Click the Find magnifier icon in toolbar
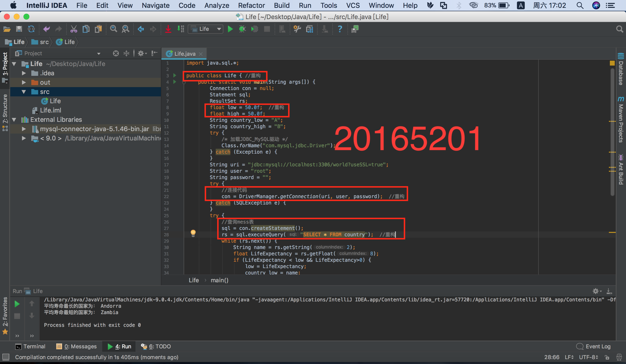 point(113,29)
